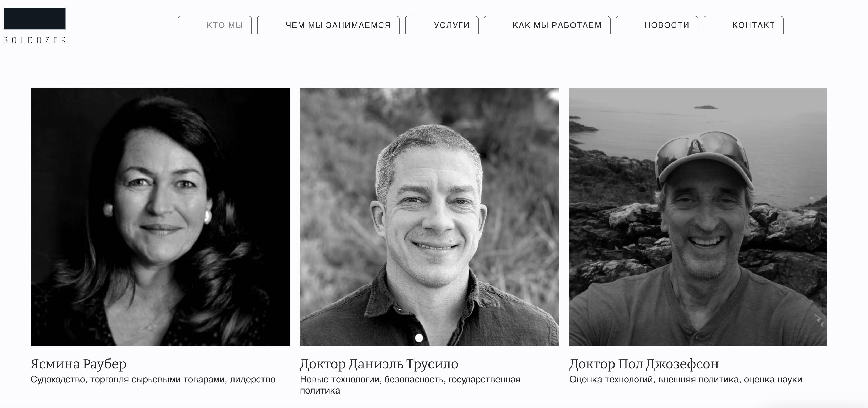Viewport: 868px width, 408px height.
Task: Click the 'Оценка технологий, внешняя политика' description
Action: click(x=686, y=380)
